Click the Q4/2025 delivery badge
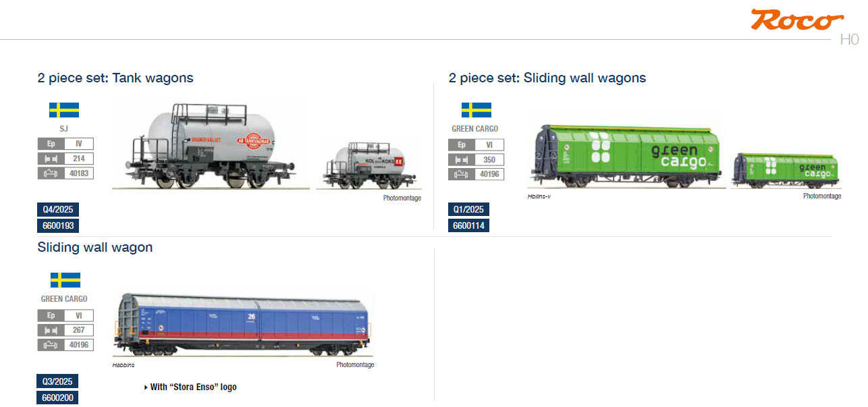The width and height of the screenshot is (868, 407). [57, 209]
